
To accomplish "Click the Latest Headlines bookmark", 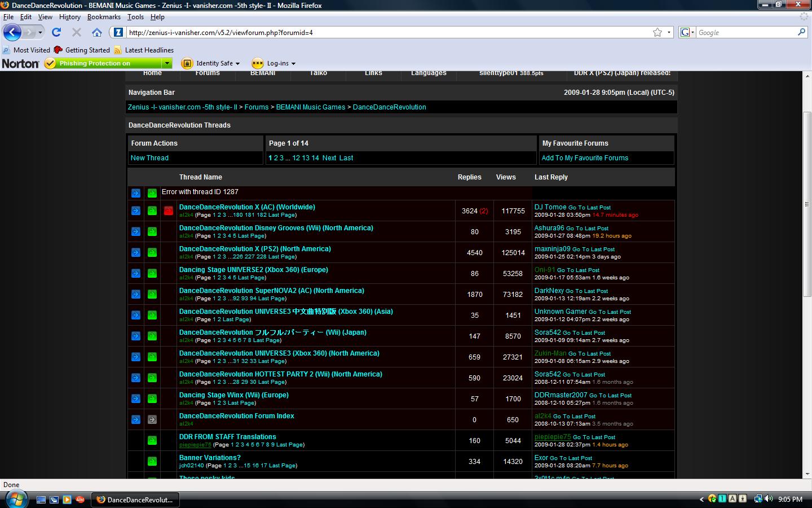I will click(144, 50).
